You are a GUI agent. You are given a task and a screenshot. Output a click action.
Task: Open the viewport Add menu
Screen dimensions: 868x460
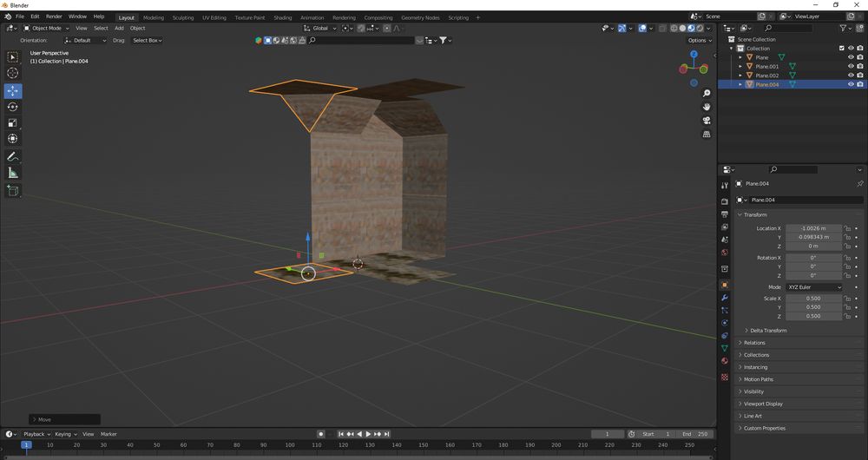tap(119, 29)
